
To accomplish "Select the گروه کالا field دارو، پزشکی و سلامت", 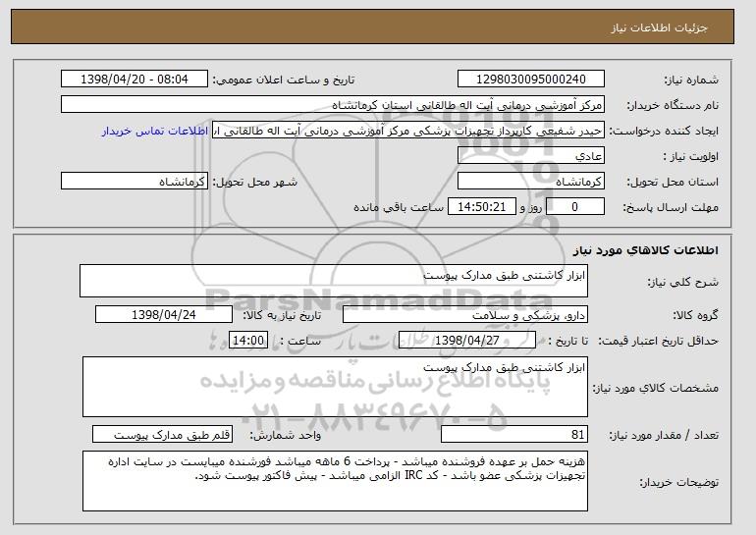I will point(465,315).
